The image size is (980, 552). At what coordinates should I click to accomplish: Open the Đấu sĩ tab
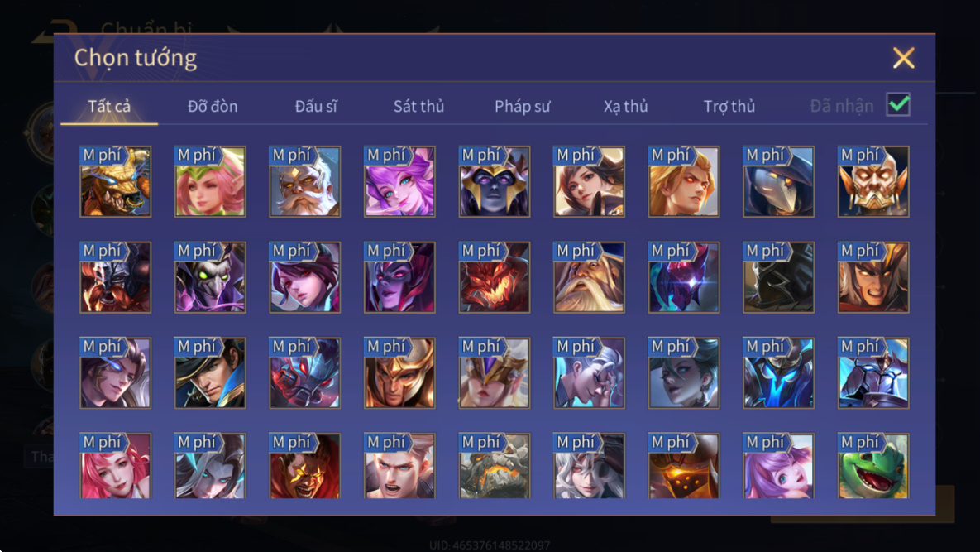(316, 106)
